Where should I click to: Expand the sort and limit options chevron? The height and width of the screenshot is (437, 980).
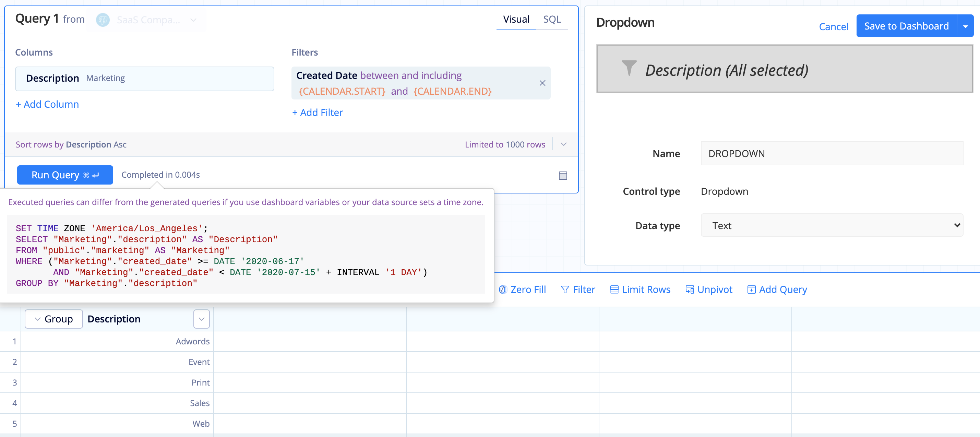pos(564,144)
